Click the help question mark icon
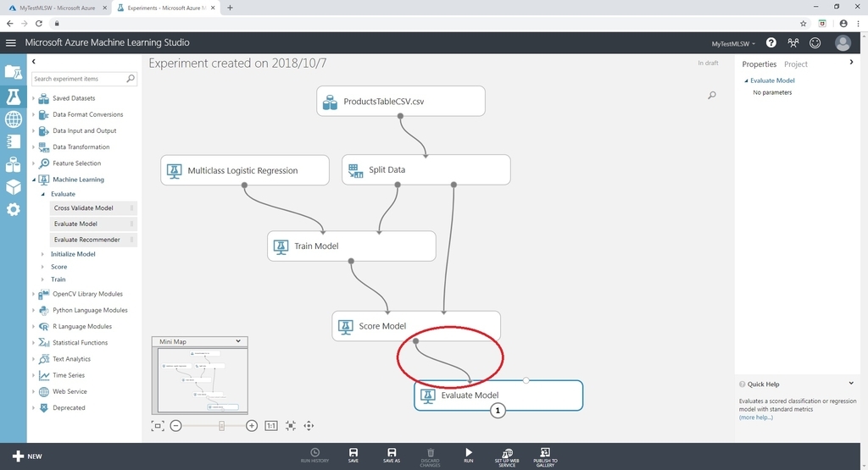Image resolution: width=868 pixels, height=470 pixels. pyautogui.click(x=771, y=42)
